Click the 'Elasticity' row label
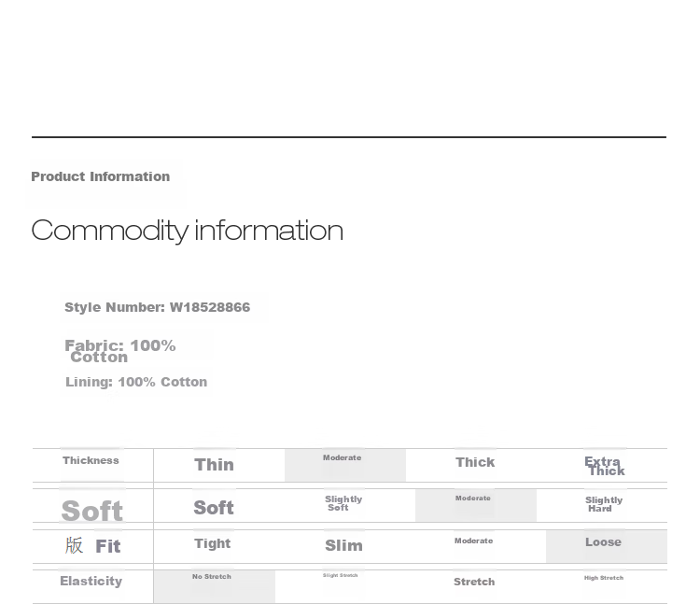This screenshot has height=604, width=700. click(91, 582)
